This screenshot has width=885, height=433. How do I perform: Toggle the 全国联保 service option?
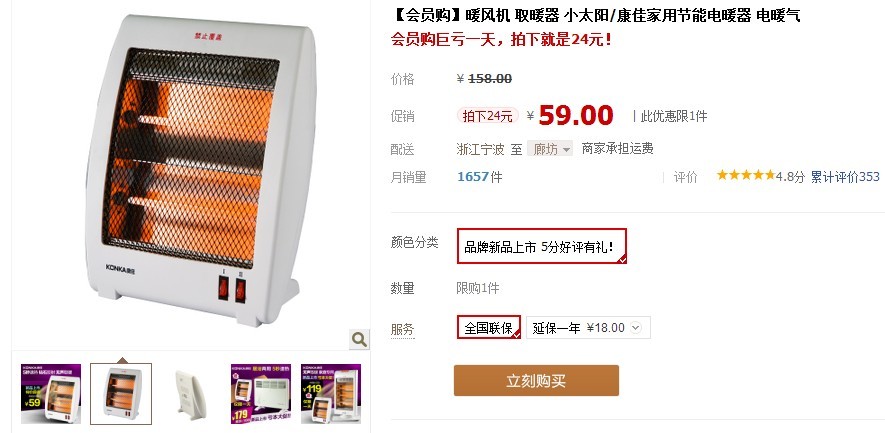tap(489, 327)
